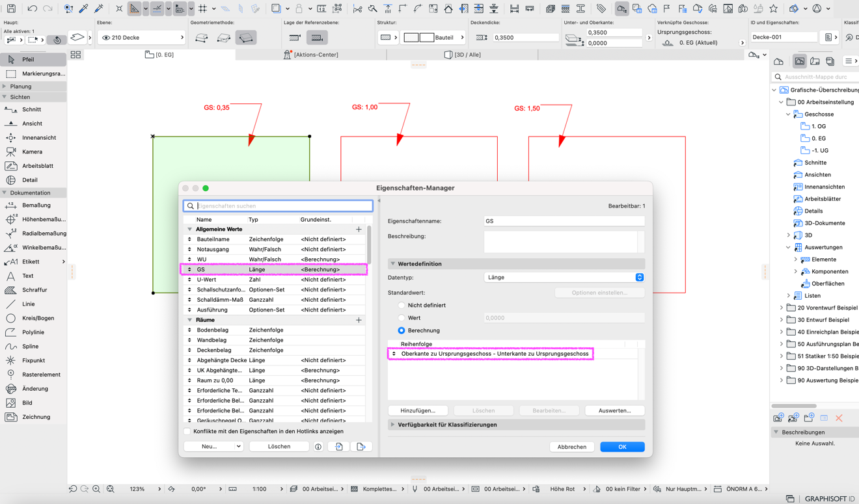
Task: Click the Hinzufügen... button
Action: point(418,410)
